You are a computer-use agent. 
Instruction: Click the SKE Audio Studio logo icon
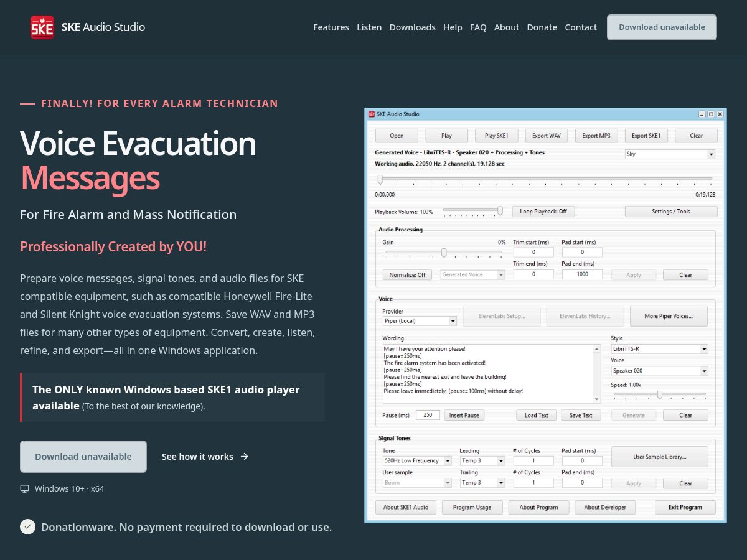42,27
